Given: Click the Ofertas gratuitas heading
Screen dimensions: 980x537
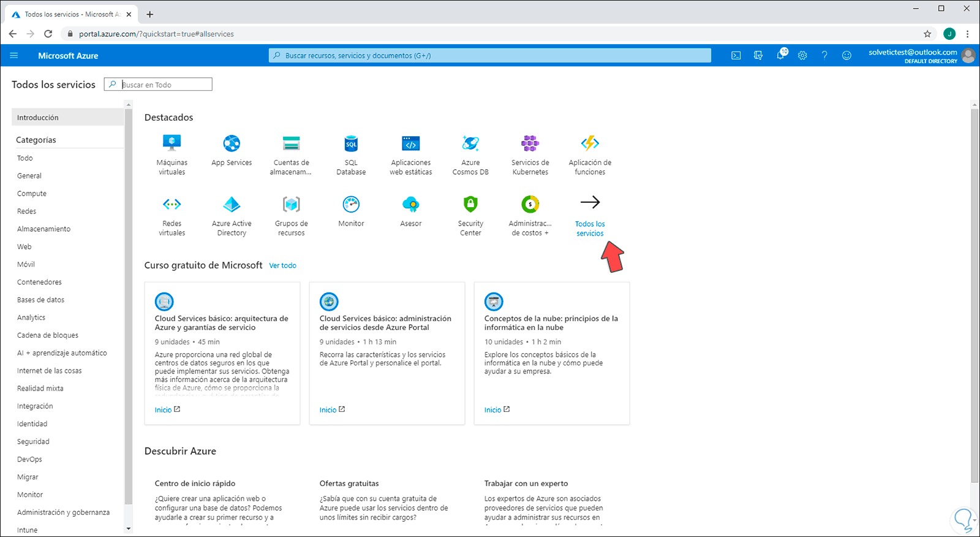Looking at the screenshot, I should coord(349,484).
